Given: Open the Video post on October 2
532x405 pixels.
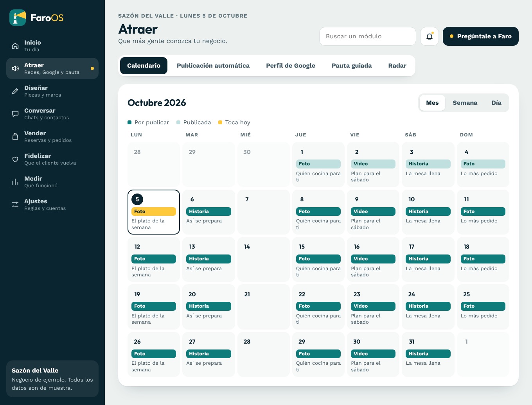Looking at the screenshot, I should pyautogui.click(x=373, y=164).
